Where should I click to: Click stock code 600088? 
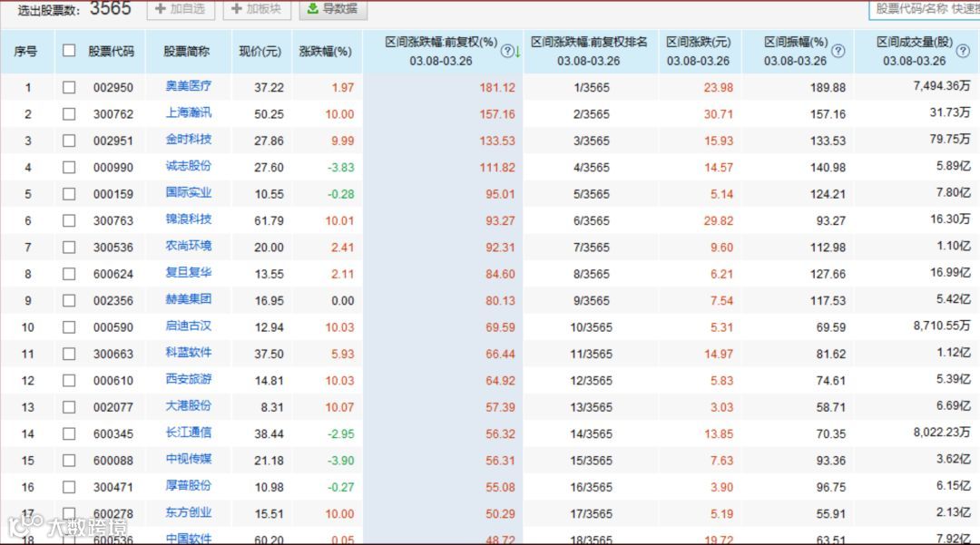[x=113, y=461]
